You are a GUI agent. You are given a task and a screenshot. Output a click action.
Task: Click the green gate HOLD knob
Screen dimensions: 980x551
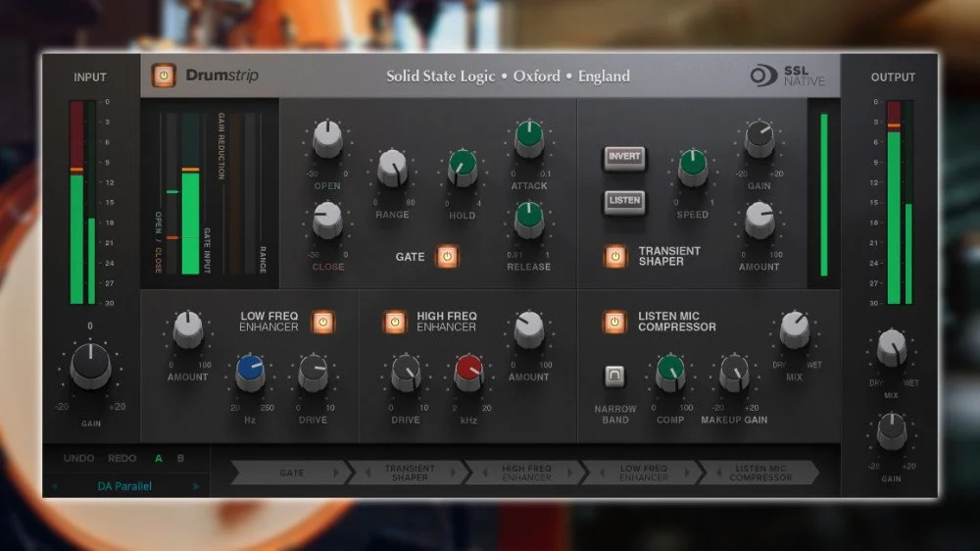[x=463, y=168]
